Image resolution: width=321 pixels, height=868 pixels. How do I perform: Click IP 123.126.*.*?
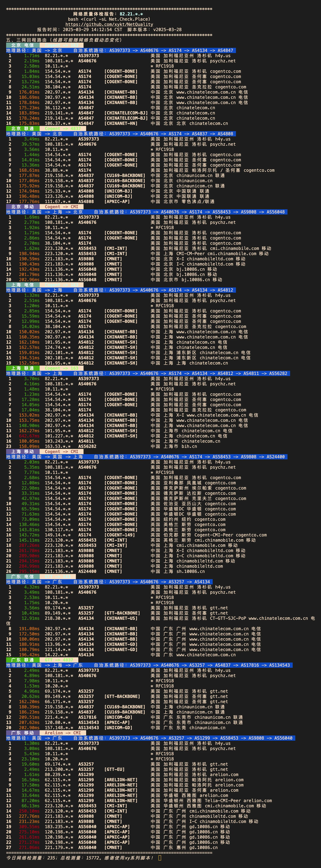click(59, 196)
